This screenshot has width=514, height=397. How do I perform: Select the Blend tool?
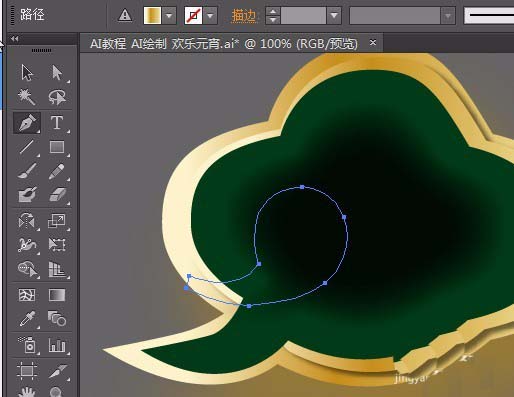[57, 319]
